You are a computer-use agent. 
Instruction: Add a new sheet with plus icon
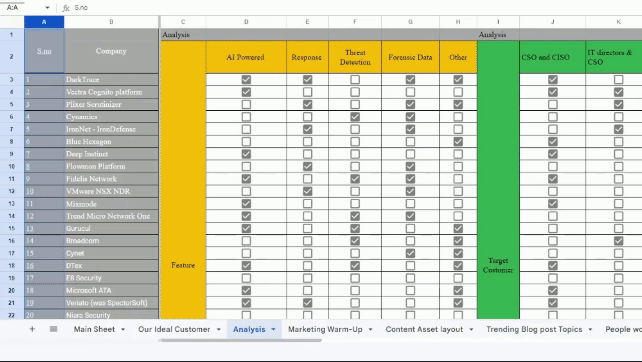(x=32, y=329)
